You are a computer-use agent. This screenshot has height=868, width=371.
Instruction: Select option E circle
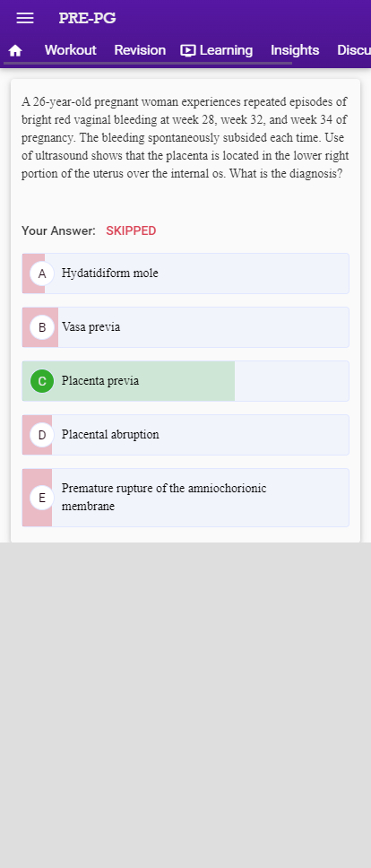tap(41, 498)
